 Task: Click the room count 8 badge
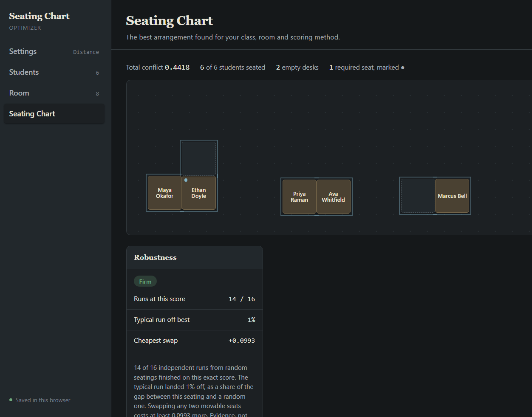click(97, 93)
